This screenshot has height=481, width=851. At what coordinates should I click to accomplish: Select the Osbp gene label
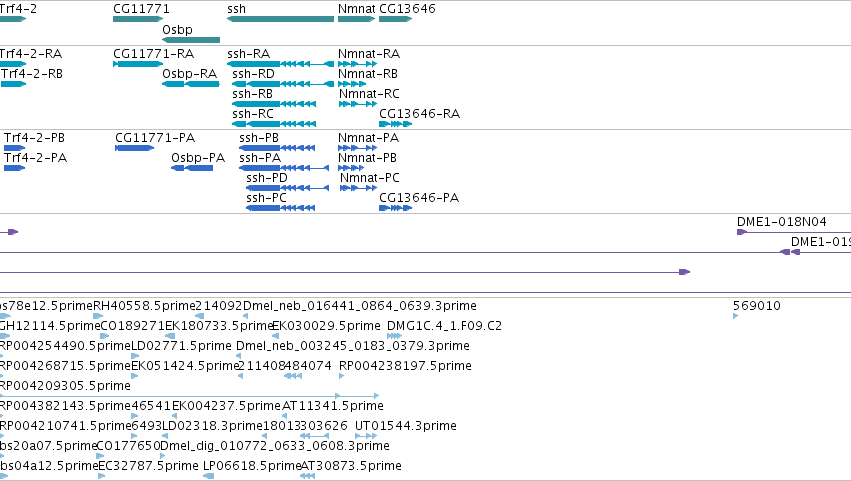177,29
